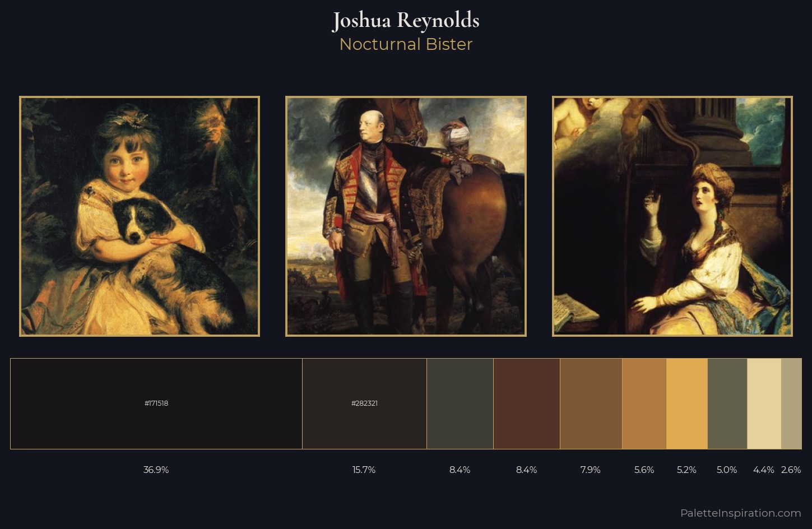Image resolution: width=812 pixels, height=529 pixels.
Task: Pick the khaki beige swatch above 2.6%
Action: pos(792,403)
